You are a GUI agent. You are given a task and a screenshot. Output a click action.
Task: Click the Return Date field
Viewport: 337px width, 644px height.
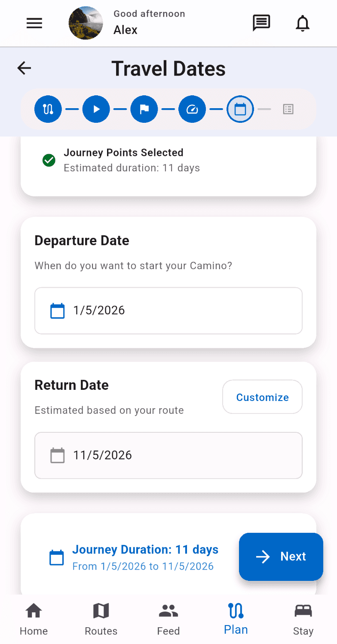click(168, 455)
